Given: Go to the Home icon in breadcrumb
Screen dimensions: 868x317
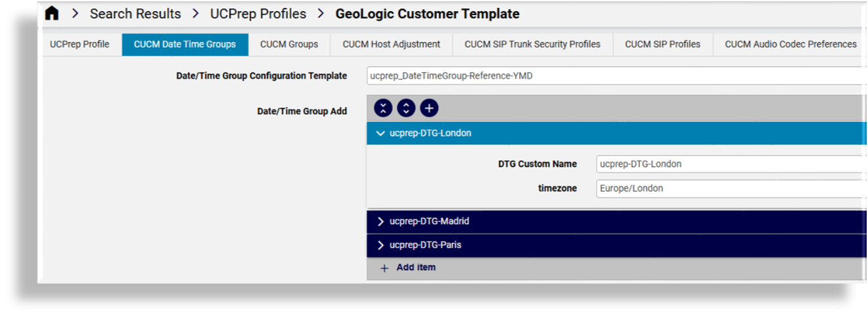Looking at the screenshot, I should coord(51,14).
